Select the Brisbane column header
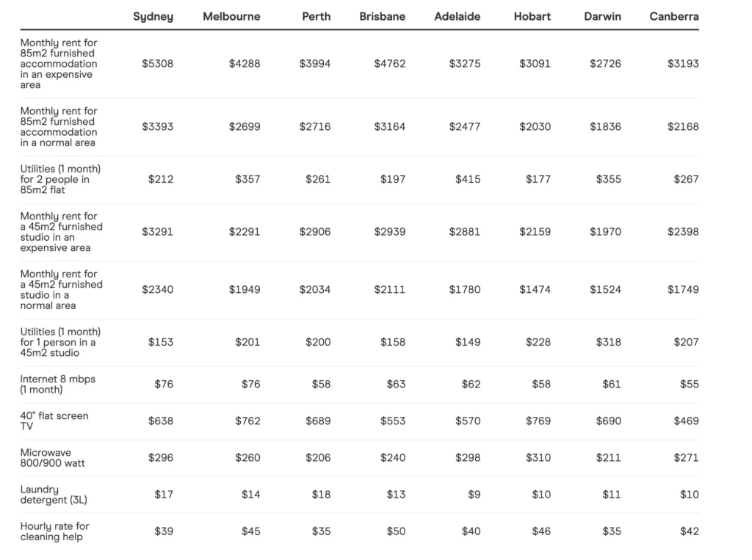Screen dimensions: 752x560 (382, 16)
